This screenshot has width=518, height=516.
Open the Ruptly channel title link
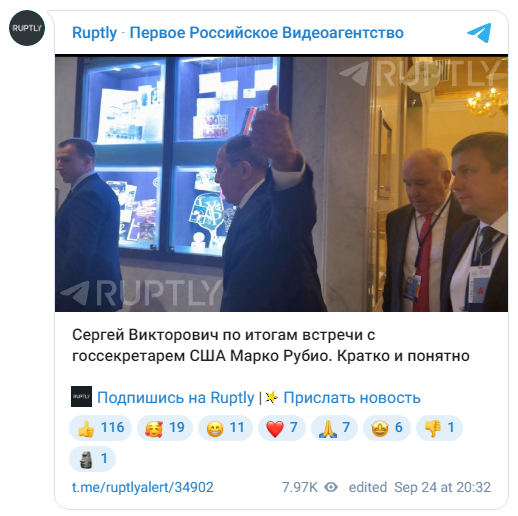click(238, 33)
